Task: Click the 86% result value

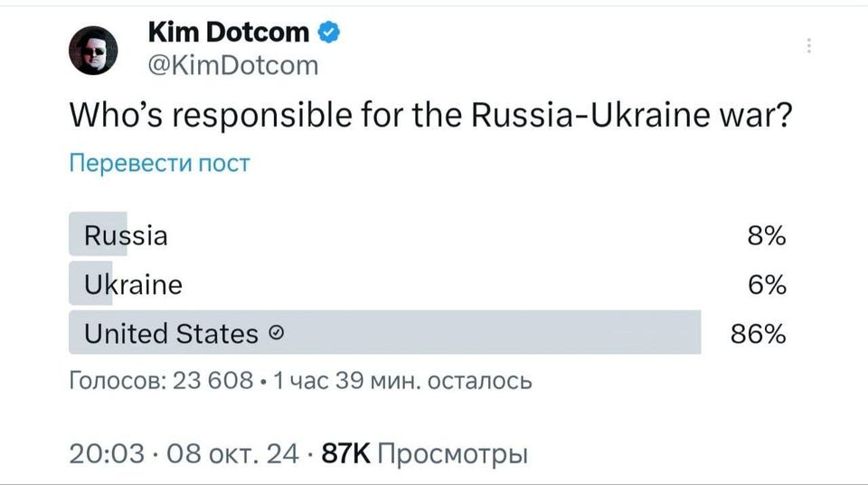Action: point(758,334)
